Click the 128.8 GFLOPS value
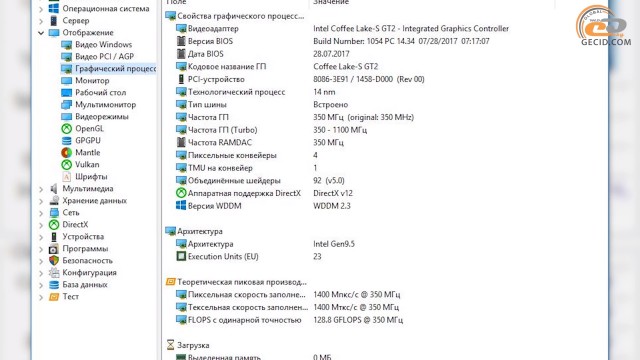640x360 pixels. tap(358, 320)
